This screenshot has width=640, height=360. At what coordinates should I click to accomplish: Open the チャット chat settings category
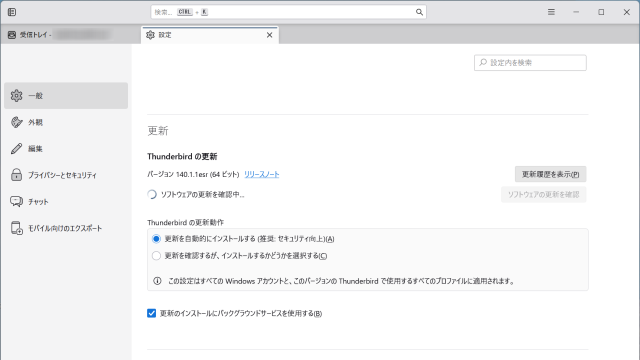click(66, 202)
